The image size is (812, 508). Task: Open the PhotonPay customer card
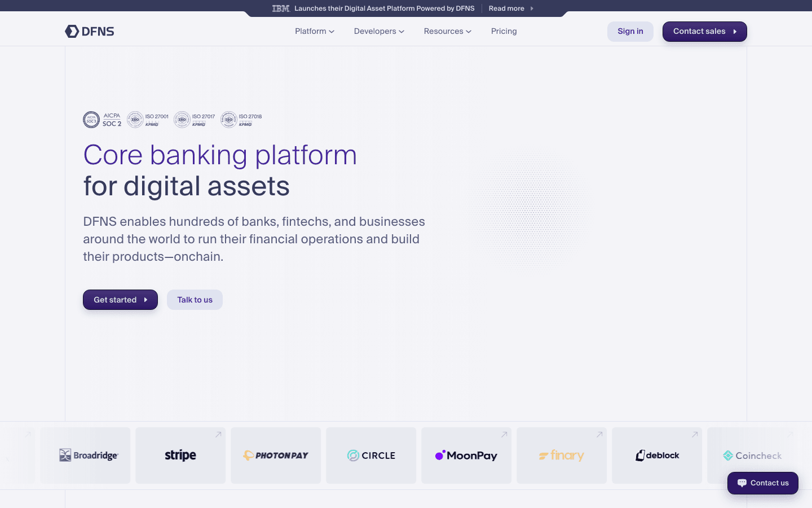[x=276, y=456]
